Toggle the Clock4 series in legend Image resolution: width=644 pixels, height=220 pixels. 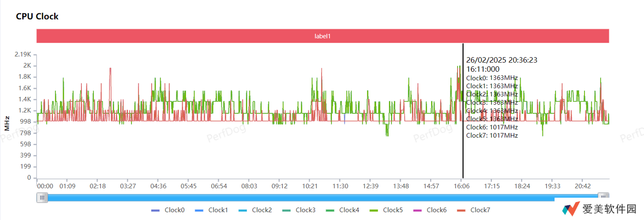[x=349, y=210]
